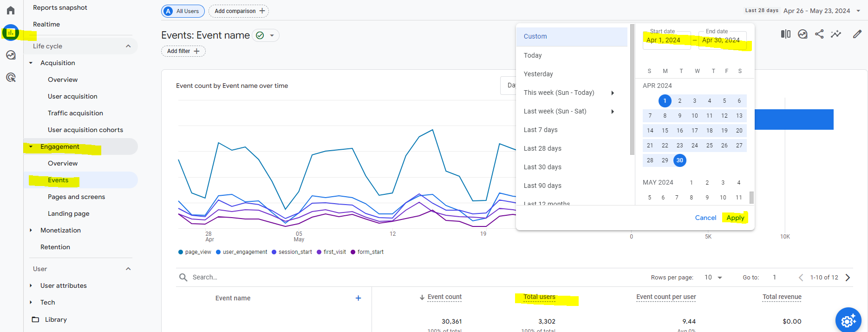Viewport: 868px width, 332px height.
Task: Click the Home icon in left rail
Action: [x=11, y=10]
